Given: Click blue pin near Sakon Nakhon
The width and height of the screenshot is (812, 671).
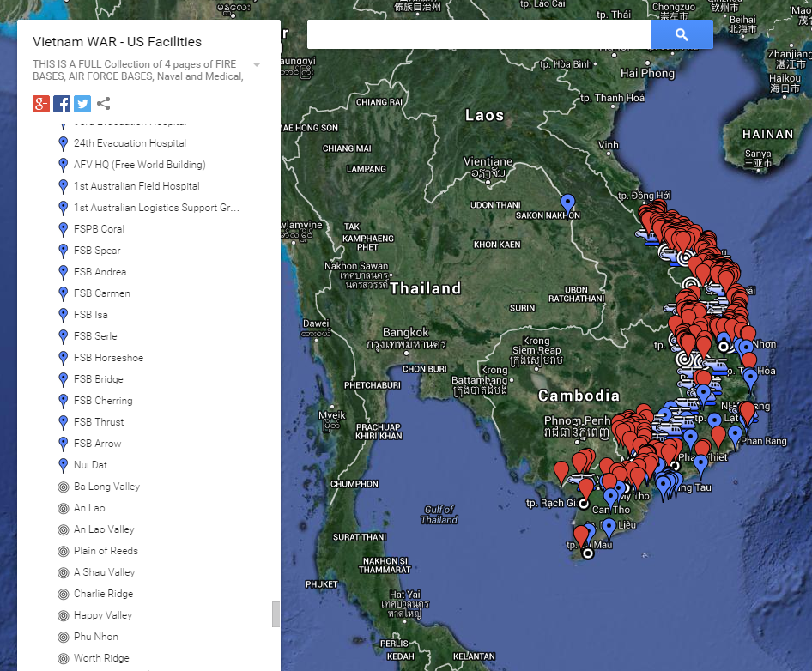Looking at the screenshot, I should pos(567,203).
